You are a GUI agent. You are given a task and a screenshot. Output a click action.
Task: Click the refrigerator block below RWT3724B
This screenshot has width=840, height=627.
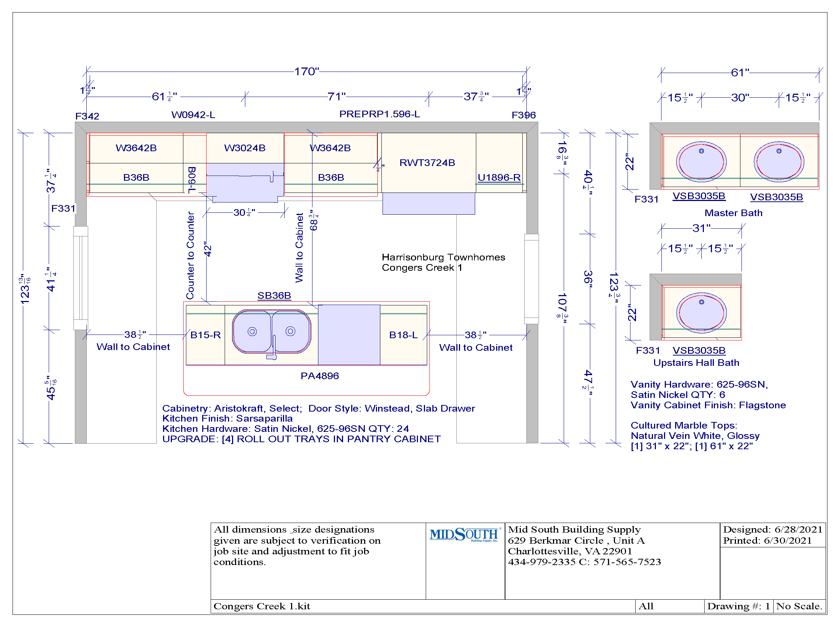(428, 204)
